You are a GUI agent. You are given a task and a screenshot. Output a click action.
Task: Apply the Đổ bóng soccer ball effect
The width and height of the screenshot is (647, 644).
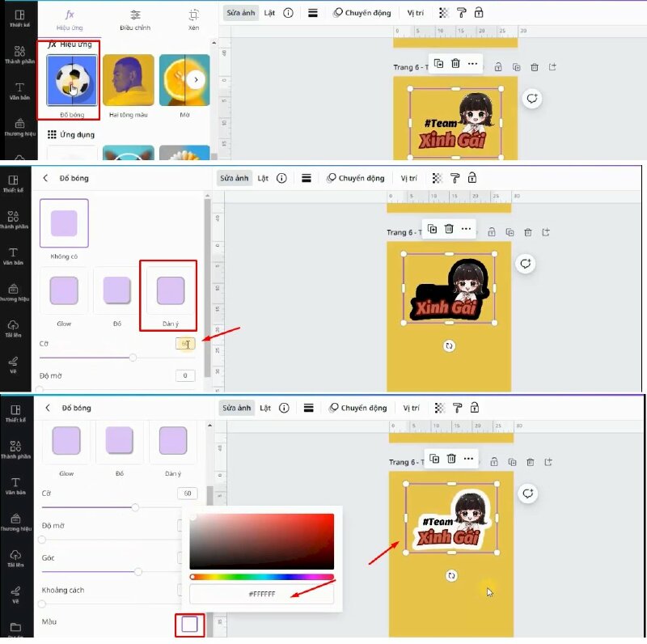[x=71, y=80]
